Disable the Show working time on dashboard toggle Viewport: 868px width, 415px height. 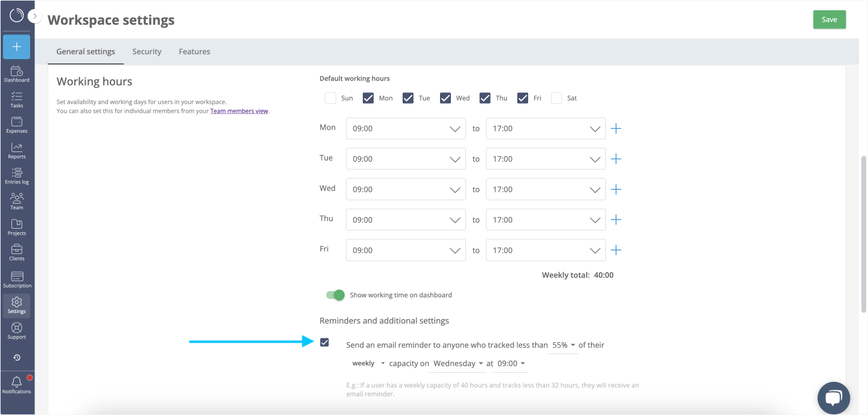click(336, 295)
